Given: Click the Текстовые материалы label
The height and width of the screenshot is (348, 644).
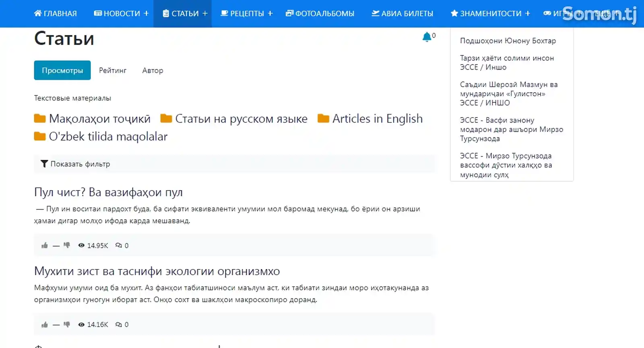Looking at the screenshot, I should coord(72,98).
